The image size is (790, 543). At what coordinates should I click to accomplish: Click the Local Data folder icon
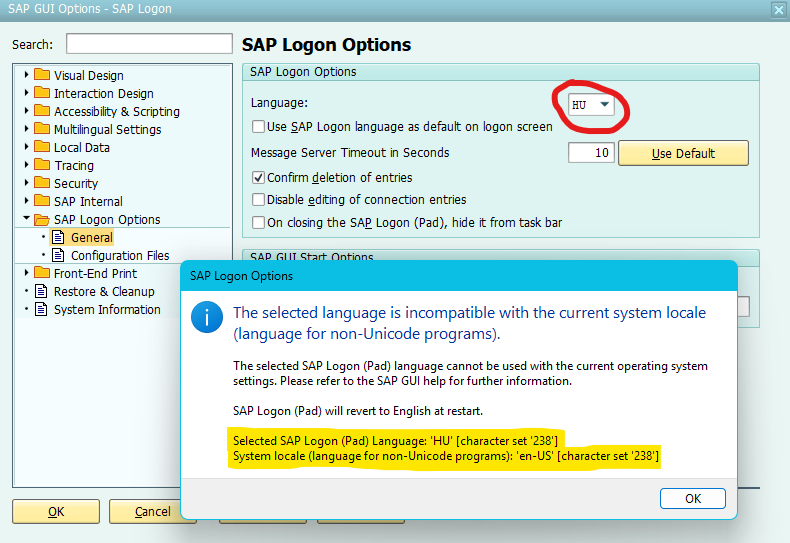(x=42, y=147)
